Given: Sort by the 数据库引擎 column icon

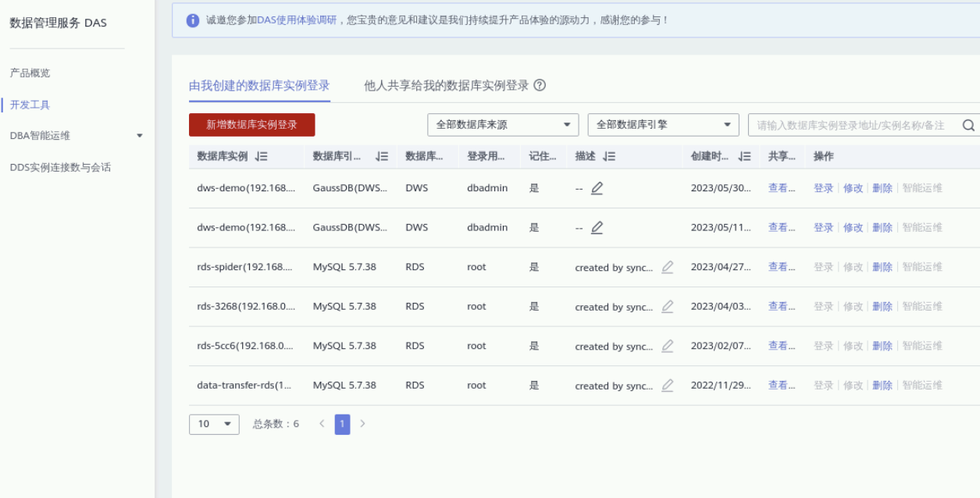Looking at the screenshot, I should (x=382, y=156).
